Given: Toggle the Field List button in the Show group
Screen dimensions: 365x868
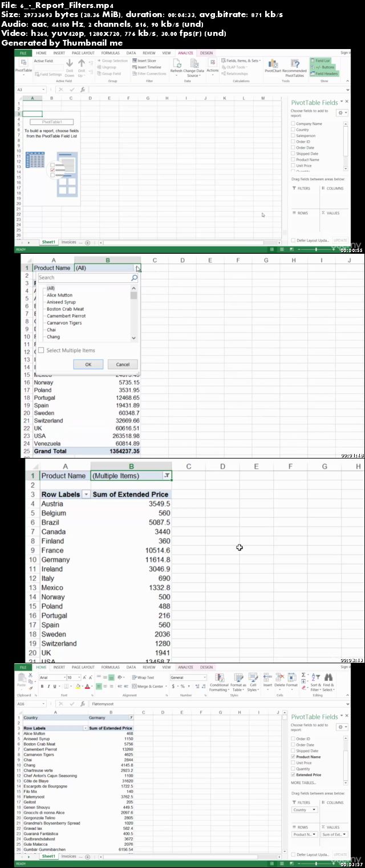Looking at the screenshot, I should pyautogui.click(x=321, y=60).
